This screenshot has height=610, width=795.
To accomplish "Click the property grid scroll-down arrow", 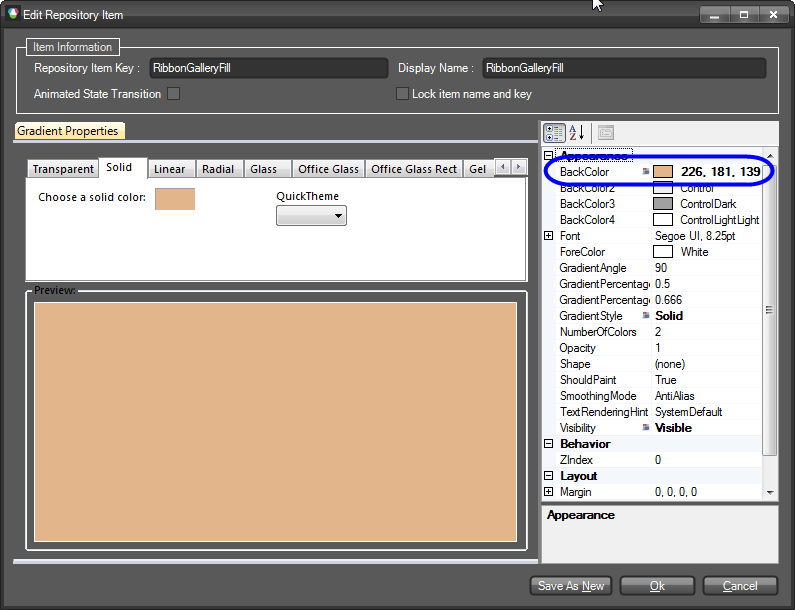I will pyautogui.click(x=770, y=492).
